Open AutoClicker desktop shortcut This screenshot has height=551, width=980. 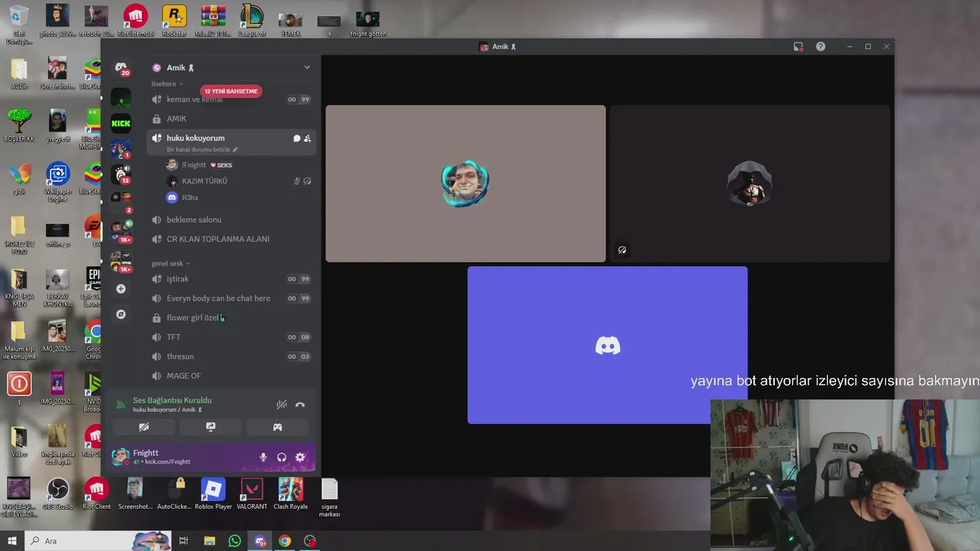(x=174, y=494)
